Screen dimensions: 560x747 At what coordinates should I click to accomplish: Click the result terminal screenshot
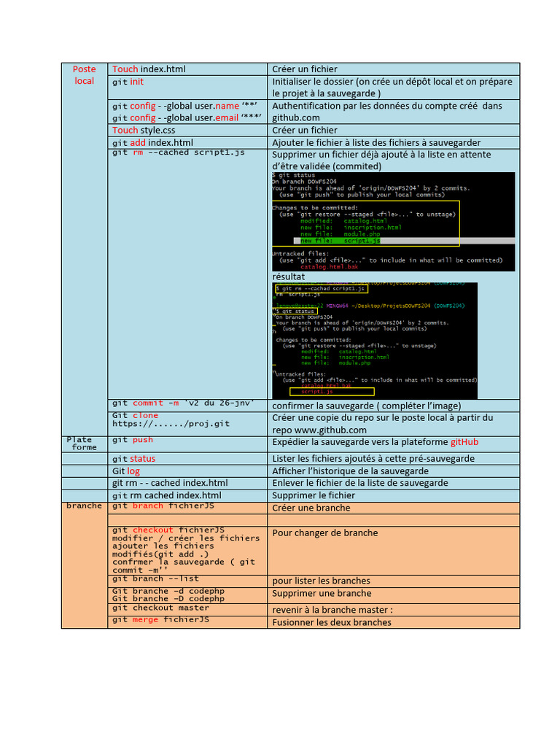[x=375, y=341]
